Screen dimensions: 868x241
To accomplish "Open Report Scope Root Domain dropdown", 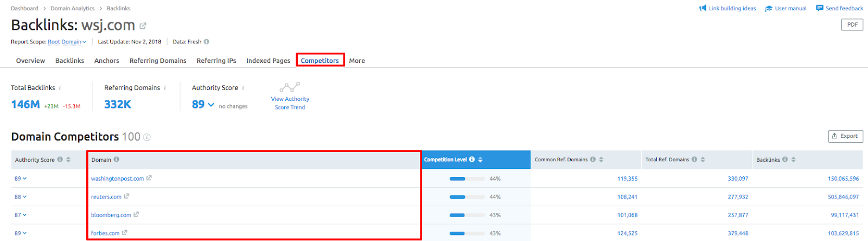I will click(67, 42).
